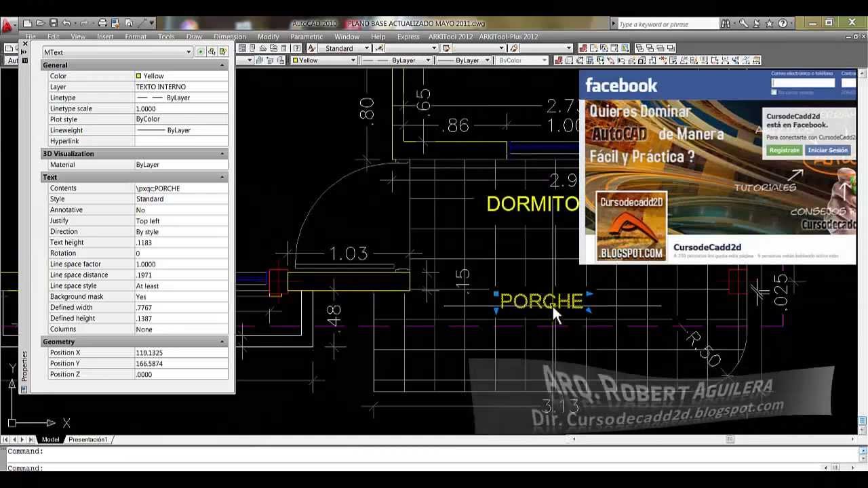Viewport: 868px width, 488px height.
Task: Click the Favorites star icon in title bar
Action: (769, 23)
